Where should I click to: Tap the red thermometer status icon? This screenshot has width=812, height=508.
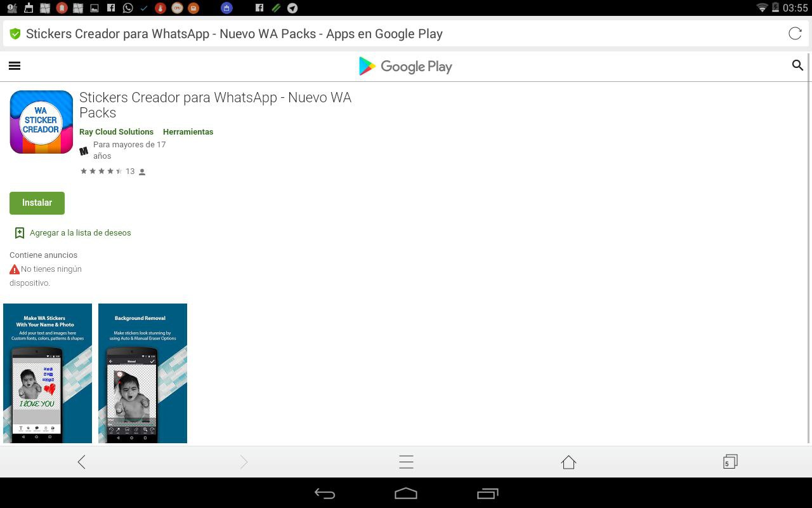(x=160, y=8)
